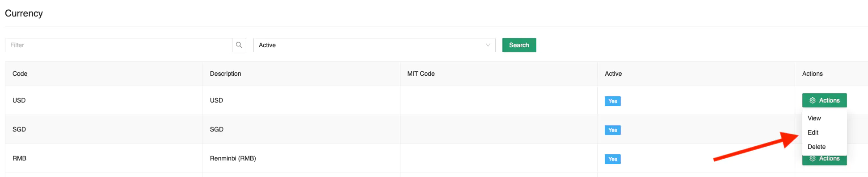Expand dropdown via chevron arrow
The width and height of the screenshot is (868, 177).
[488, 45]
